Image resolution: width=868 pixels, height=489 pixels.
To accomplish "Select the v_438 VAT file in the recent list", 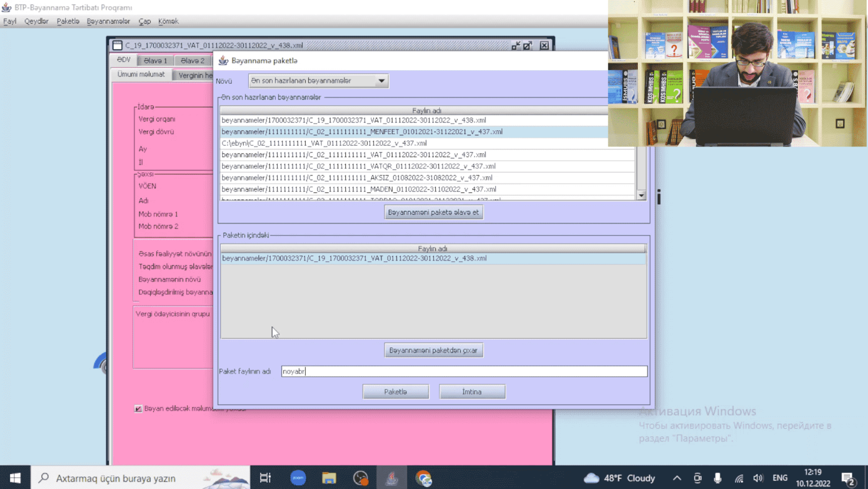I will pyautogui.click(x=414, y=120).
